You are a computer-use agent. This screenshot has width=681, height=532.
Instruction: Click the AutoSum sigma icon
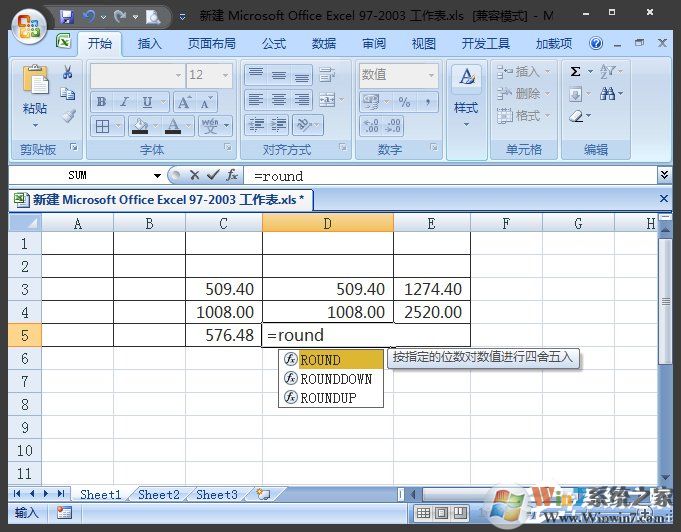(575, 72)
